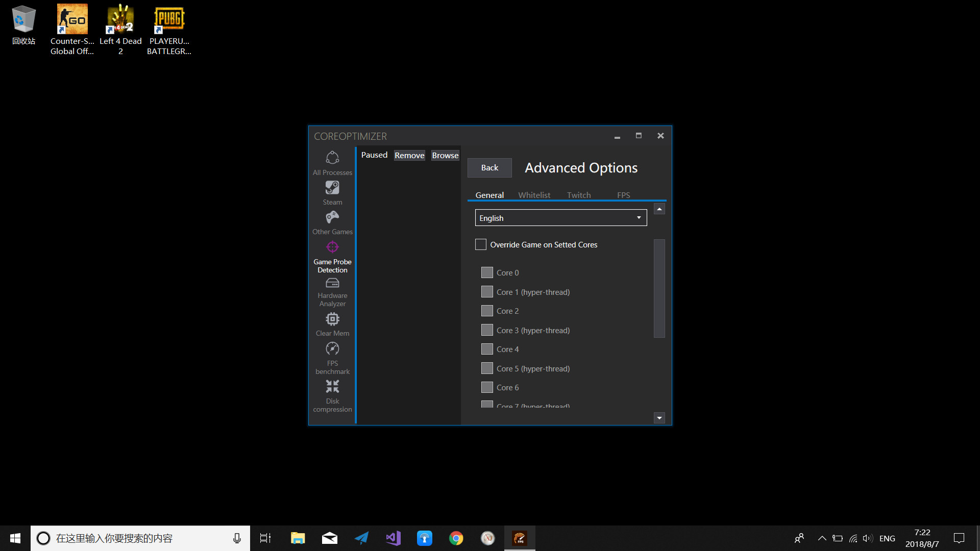The width and height of the screenshot is (980, 551).
Task: Click the Browse button
Action: pyautogui.click(x=445, y=155)
